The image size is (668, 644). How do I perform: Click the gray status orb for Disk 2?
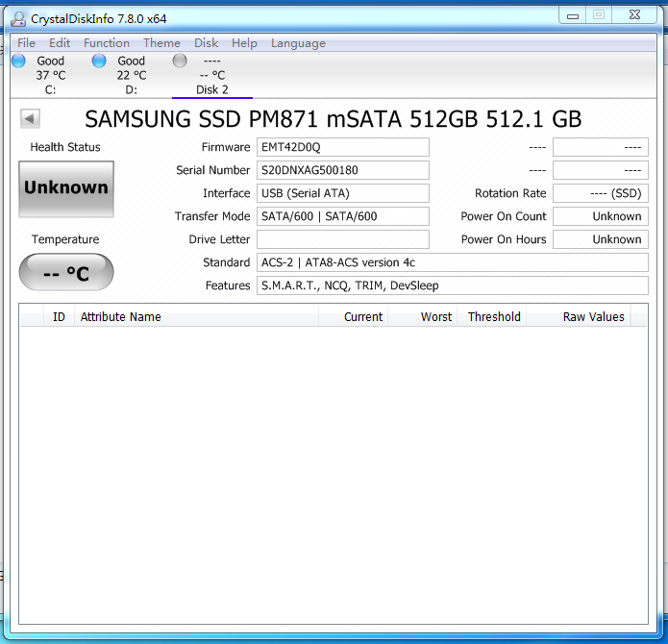point(180,61)
